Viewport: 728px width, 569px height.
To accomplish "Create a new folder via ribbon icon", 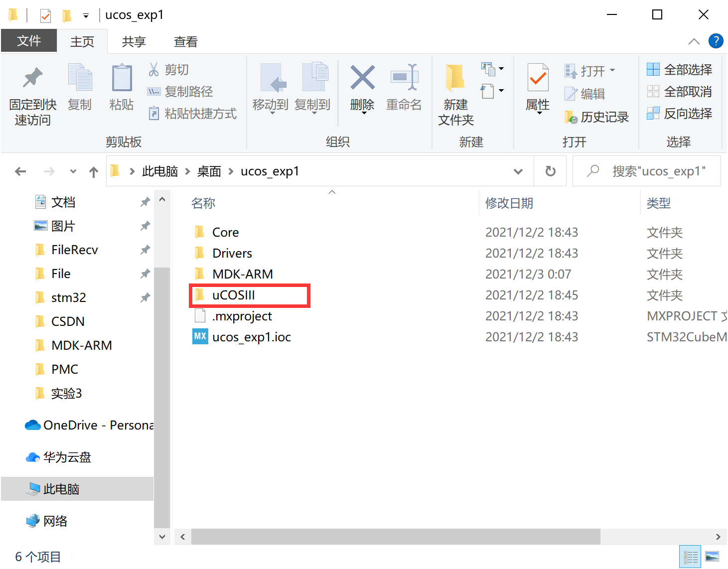I will (454, 90).
